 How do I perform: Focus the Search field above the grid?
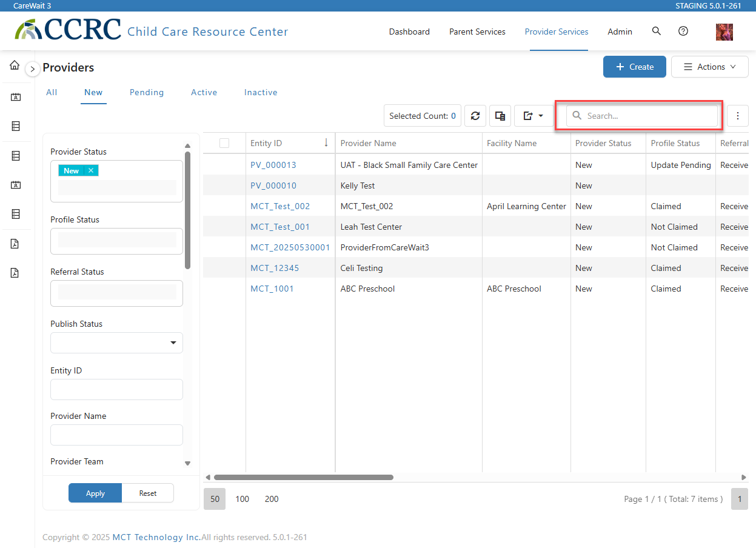(x=642, y=116)
